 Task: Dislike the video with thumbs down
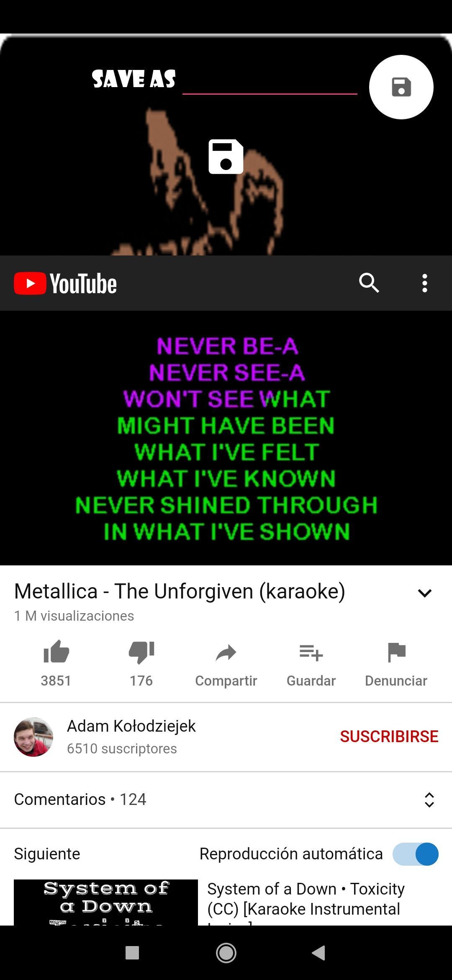click(x=141, y=663)
